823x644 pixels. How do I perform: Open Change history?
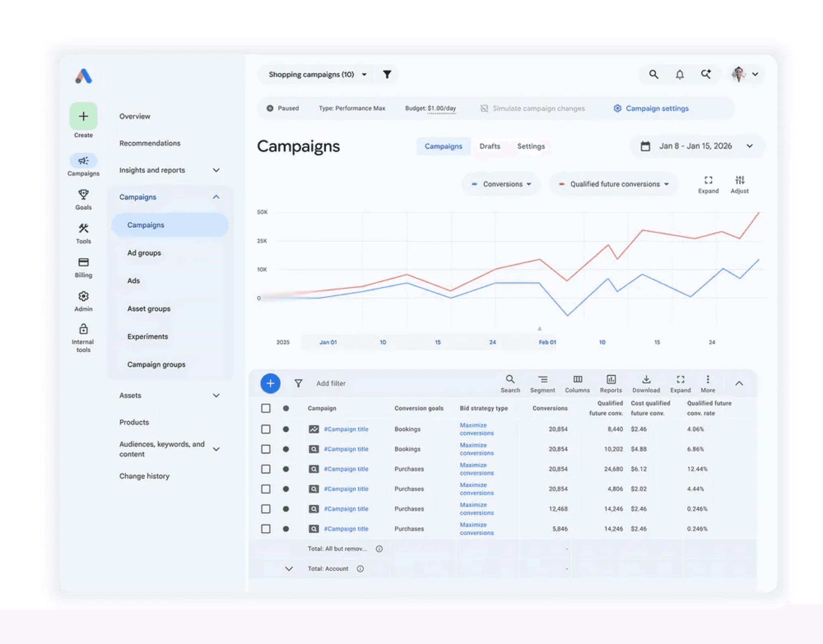click(144, 476)
